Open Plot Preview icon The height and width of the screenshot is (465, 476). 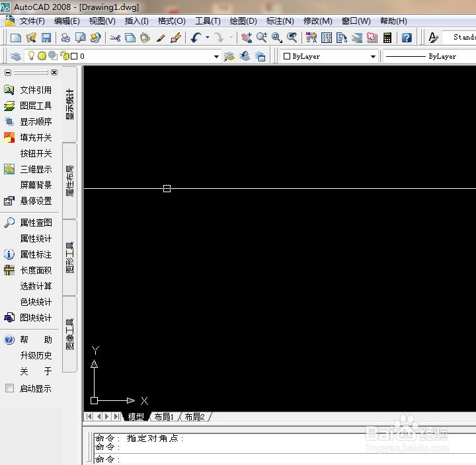[81, 38]
